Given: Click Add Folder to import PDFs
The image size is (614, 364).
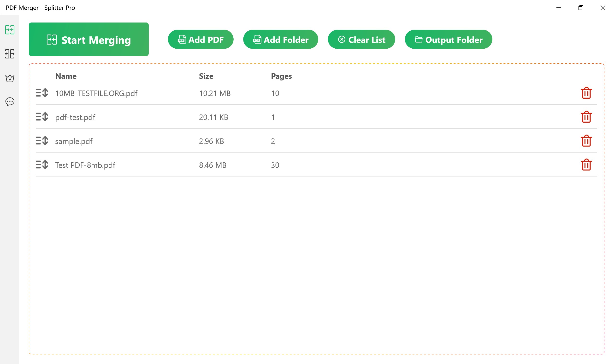Looking at the screenshot, I should pyautogui.click(x=280, y=40).
